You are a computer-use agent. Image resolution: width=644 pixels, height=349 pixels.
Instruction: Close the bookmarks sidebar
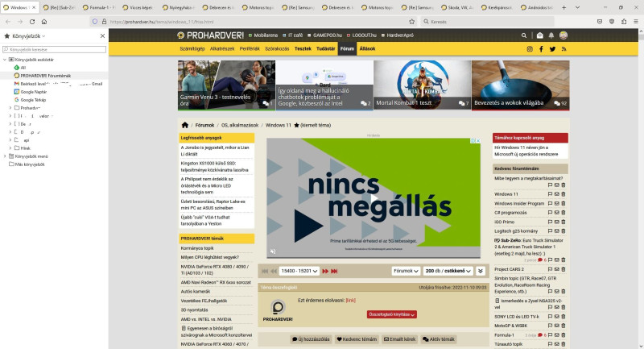pyautogui.click(x=102, y=36)
